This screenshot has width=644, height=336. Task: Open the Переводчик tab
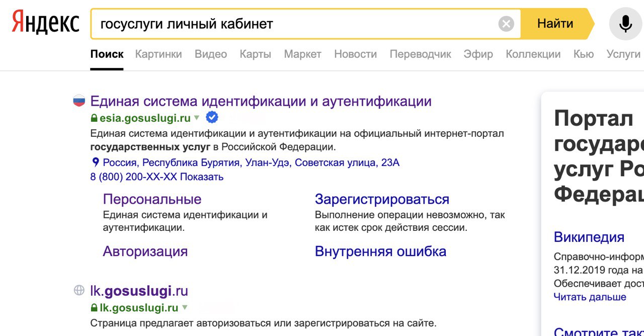pyautogui.click(x=421, y=54)
